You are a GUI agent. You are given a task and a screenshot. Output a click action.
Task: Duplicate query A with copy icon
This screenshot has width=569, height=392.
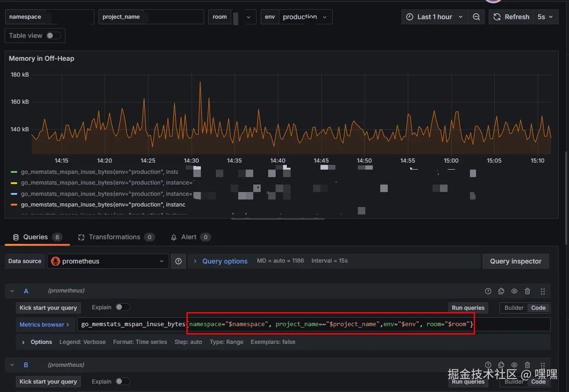(x=501, y=291)
